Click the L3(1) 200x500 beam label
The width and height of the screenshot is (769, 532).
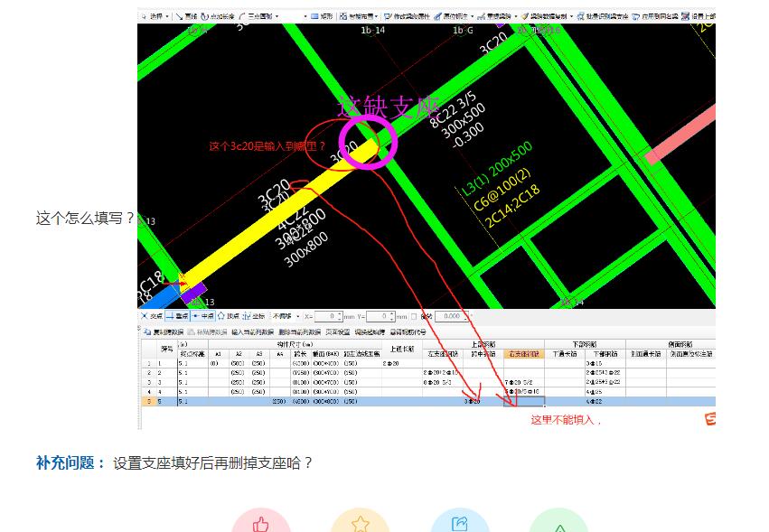point(497,168)
